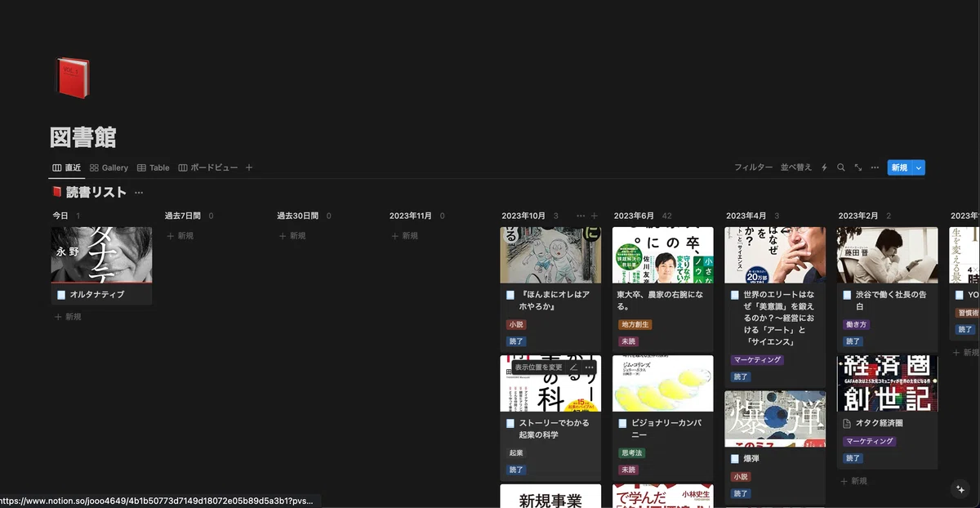
Task: Click マーケティング tag on オタク経済圏 card
Action: coord(870,441)
